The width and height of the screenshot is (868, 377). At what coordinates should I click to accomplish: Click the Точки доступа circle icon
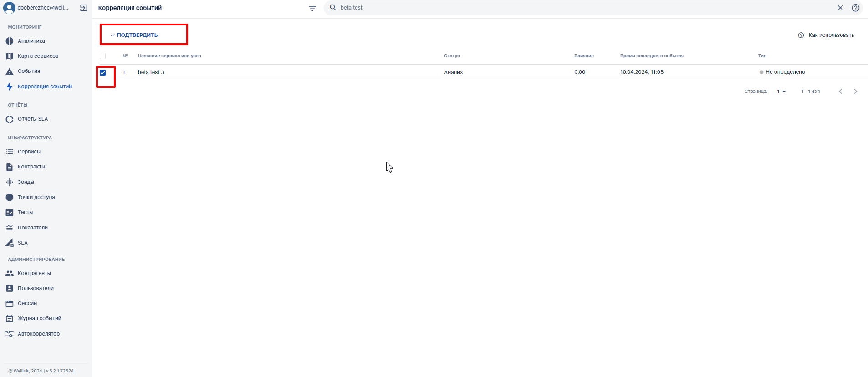[x=10, y=197]
